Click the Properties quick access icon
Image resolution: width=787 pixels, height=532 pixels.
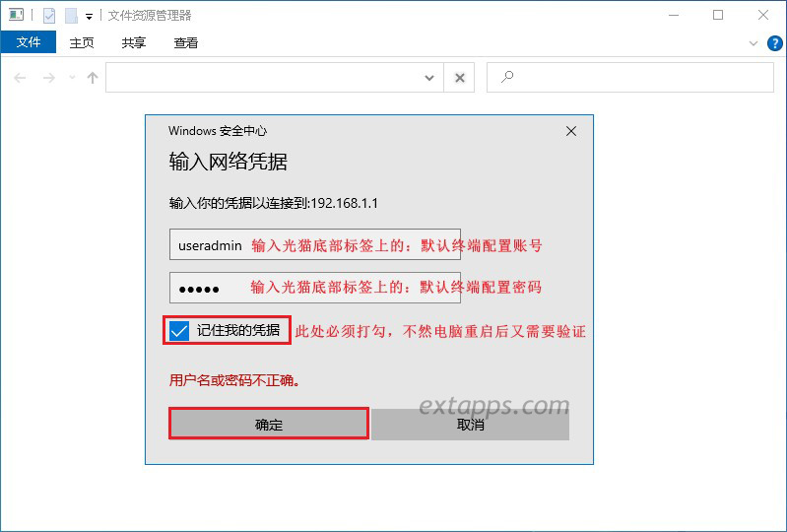(x=49, y=16)
